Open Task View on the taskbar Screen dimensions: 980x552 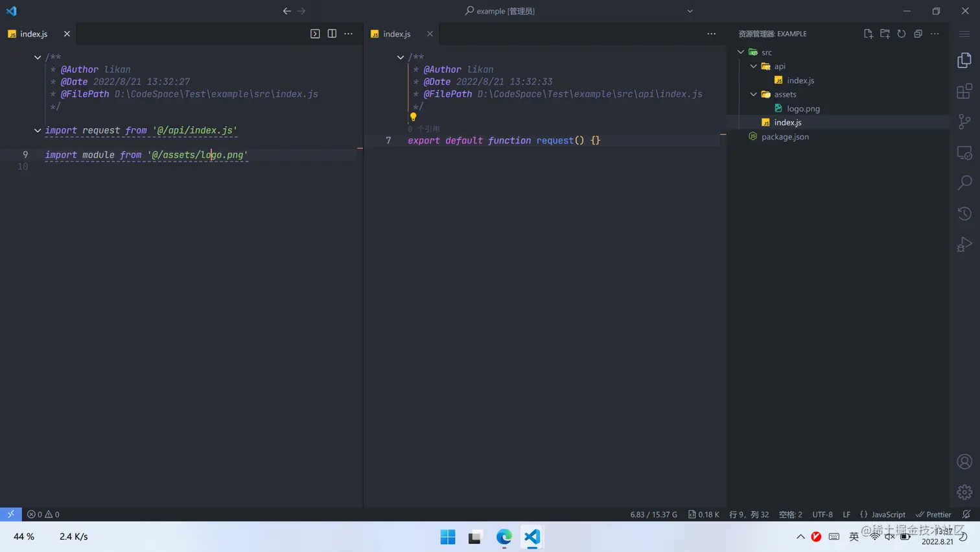point(475,537)
